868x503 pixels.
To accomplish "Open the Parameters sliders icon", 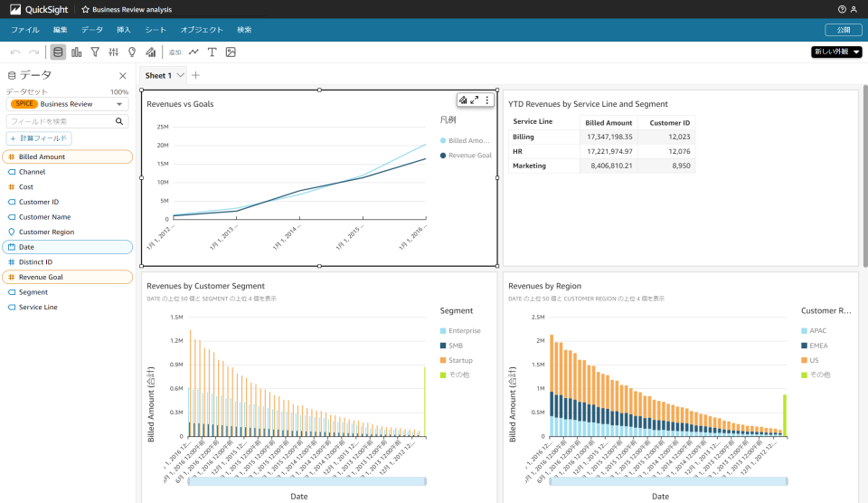I will (113, 52).
